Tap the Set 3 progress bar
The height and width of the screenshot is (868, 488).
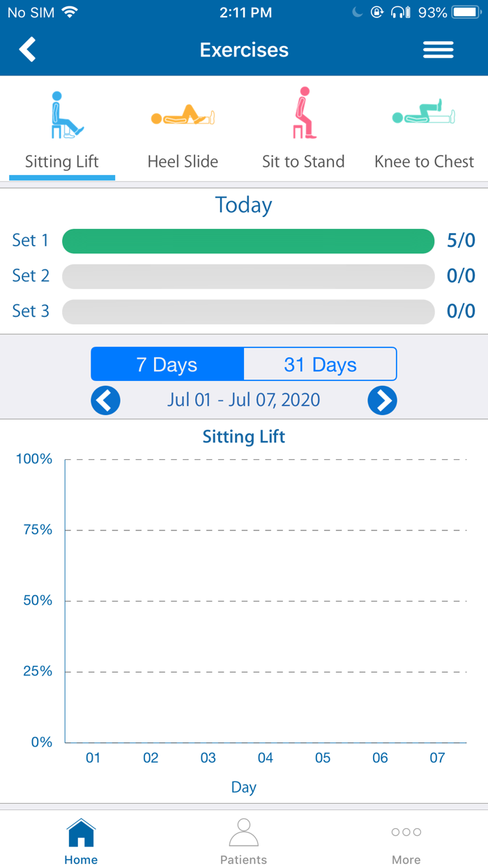pyautogui.click(x=248, y=311)
